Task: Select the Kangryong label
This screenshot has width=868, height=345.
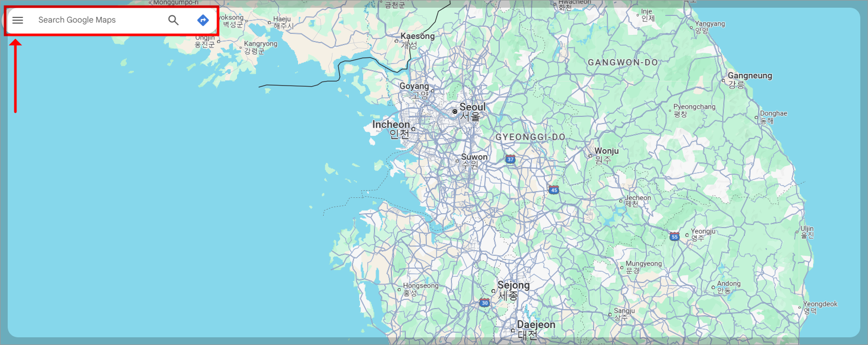Action: 260,47
